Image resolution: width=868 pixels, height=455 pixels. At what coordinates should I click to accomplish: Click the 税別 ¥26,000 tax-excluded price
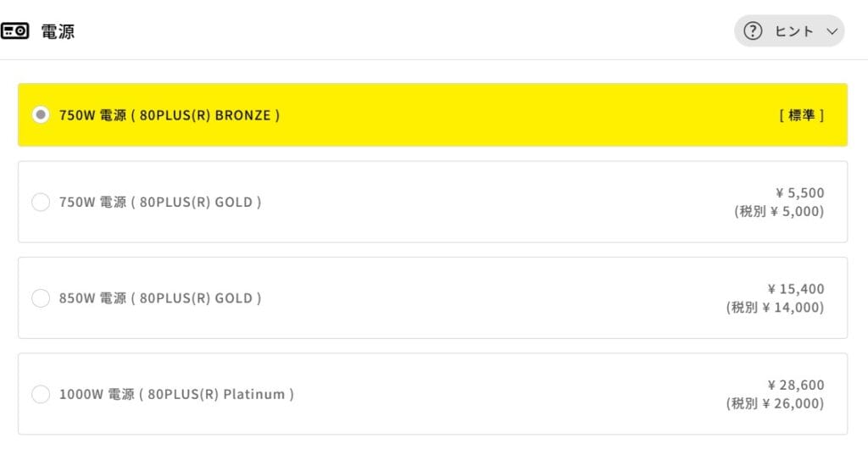pyautogui.click(x=775, y=403)
